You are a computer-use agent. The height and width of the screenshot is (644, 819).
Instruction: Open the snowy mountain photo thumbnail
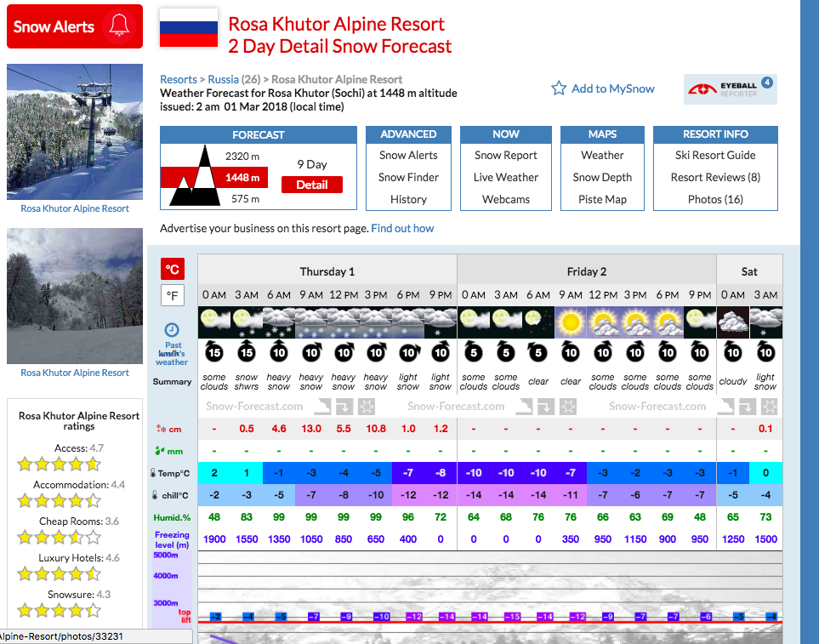(75, 295)
